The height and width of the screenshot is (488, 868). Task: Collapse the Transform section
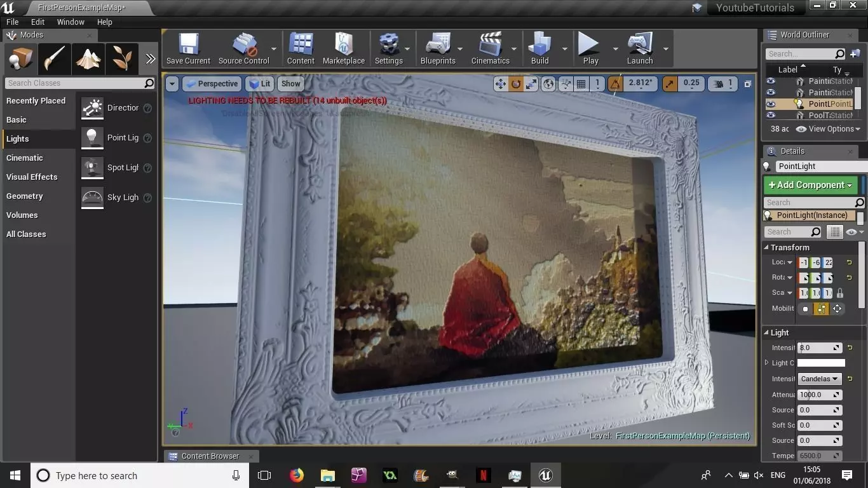tap(766, 247)
